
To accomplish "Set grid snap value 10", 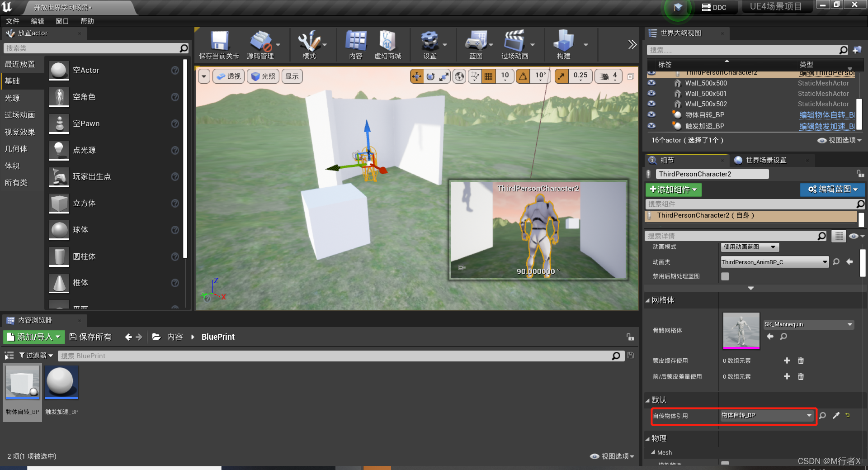I will click(x=505, y=76).
